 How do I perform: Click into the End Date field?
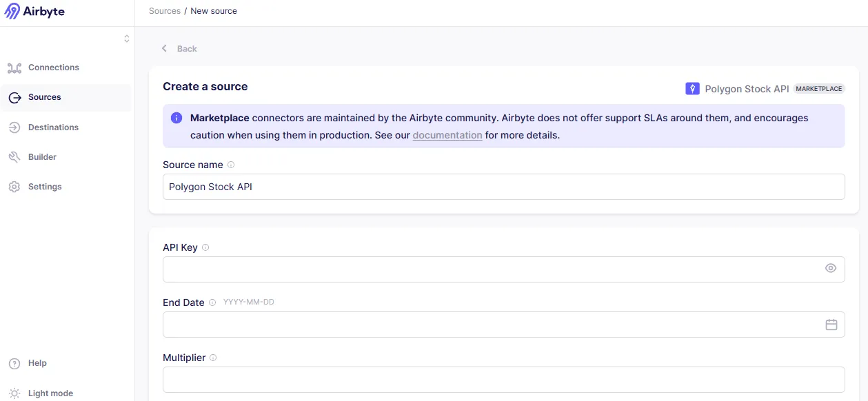503,325
